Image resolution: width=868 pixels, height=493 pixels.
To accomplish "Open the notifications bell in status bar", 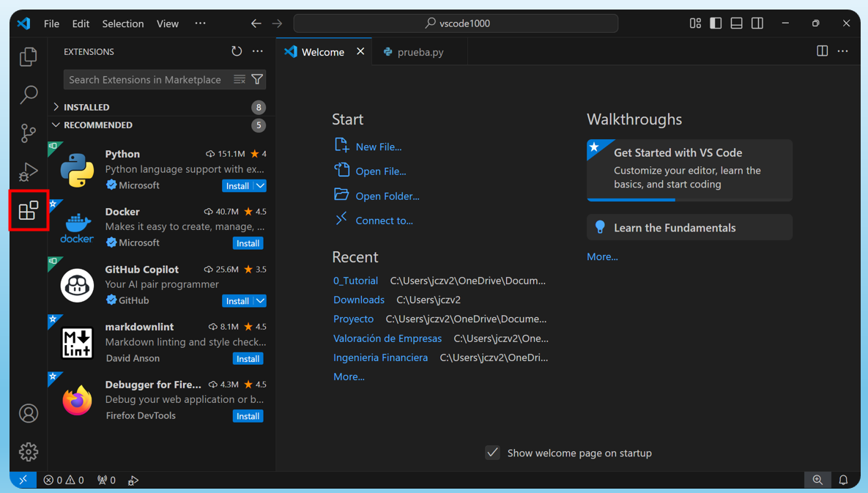I will click(843, 480).
